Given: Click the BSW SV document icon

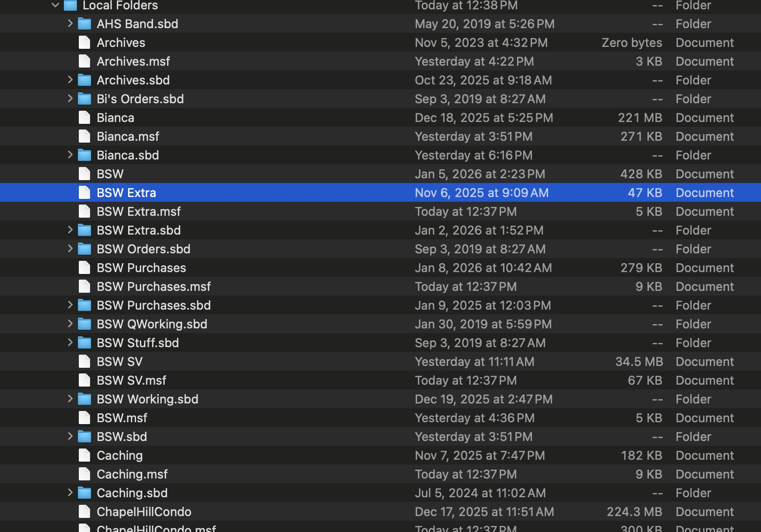Looking at the screenshot, I should coord(84,362).
